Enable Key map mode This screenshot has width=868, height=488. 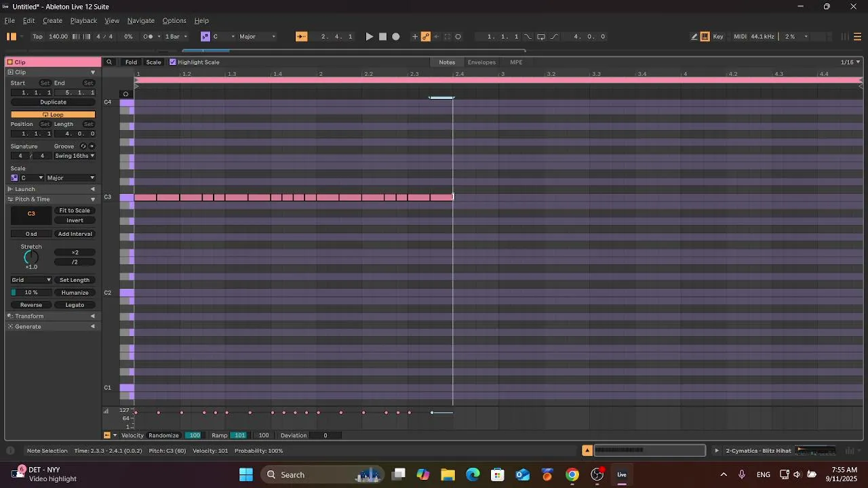[x=718, y=37]
